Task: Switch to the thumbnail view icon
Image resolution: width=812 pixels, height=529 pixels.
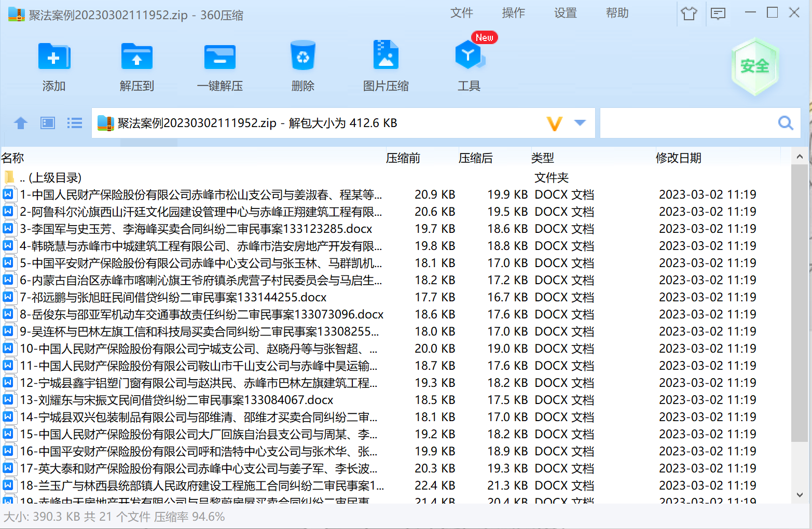Action: point(48,123)
